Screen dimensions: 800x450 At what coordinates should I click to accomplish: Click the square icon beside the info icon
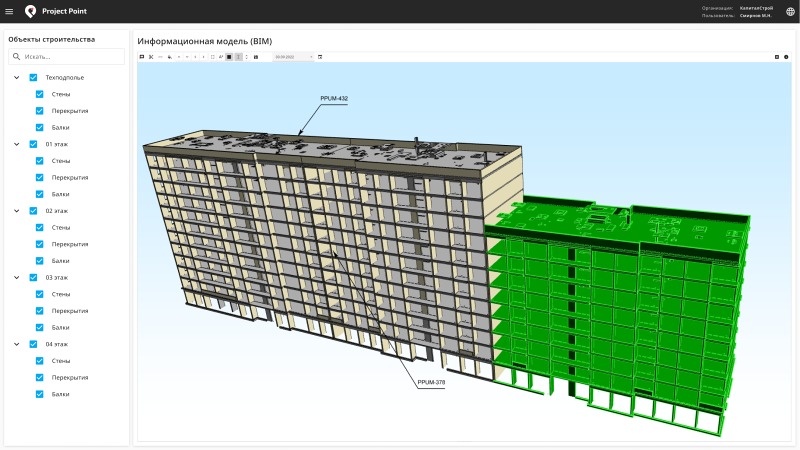pos(777,57)
